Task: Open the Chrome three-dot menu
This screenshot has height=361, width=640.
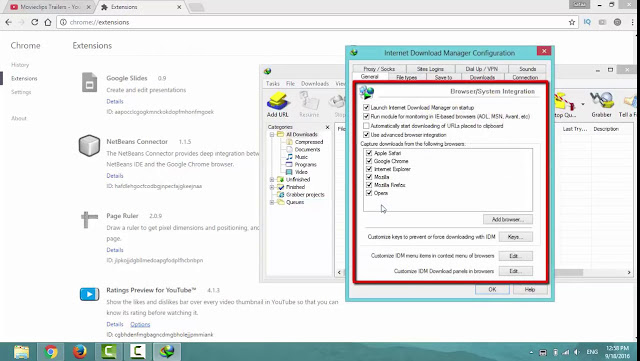Action: pyautogui.click(x=633, y=22)
